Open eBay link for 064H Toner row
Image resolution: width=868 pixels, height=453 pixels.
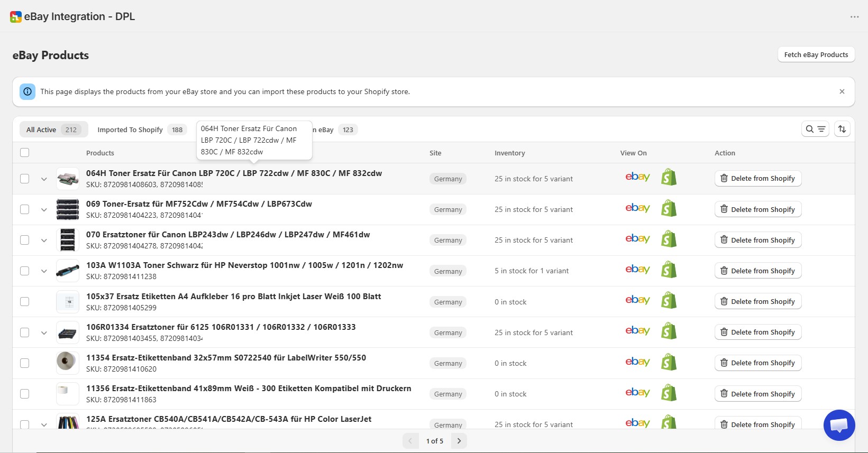pos(637,177)
